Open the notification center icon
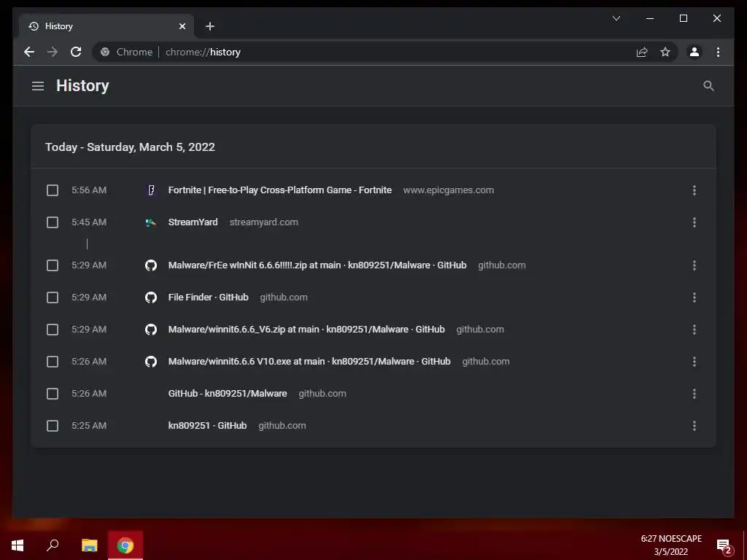The height and width of the screenshot is (560, 747). coord(724,545)
